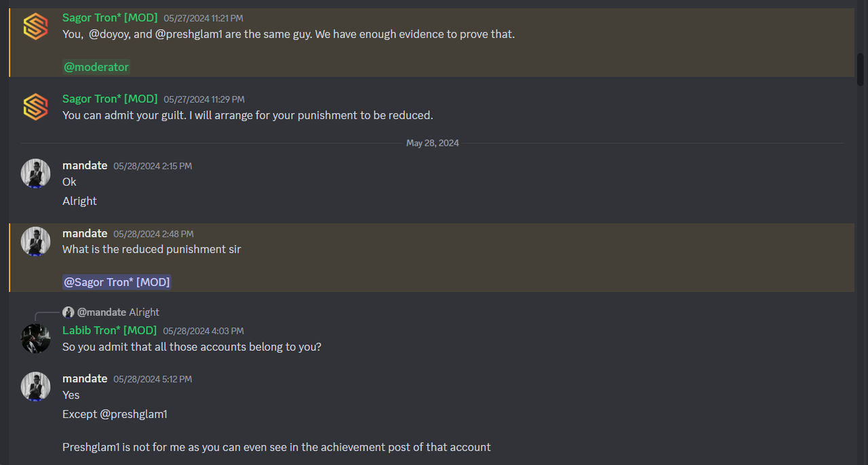Click the mandate username at 2:15 PM
The height and width of the screenshot is (465, 868).
coord(85,165)
